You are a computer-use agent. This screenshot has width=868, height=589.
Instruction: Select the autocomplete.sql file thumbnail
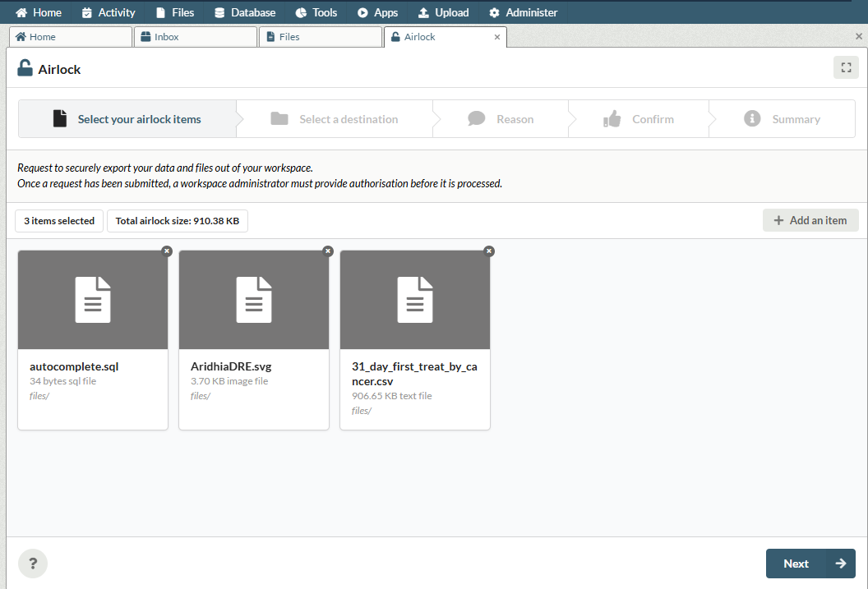(x=92, y=300)
